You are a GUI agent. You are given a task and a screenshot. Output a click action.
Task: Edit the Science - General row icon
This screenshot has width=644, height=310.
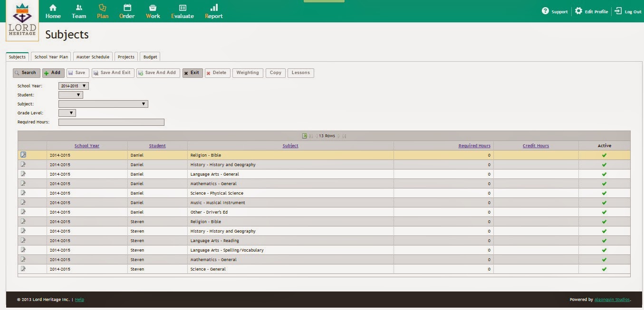[x=23, y=269]
